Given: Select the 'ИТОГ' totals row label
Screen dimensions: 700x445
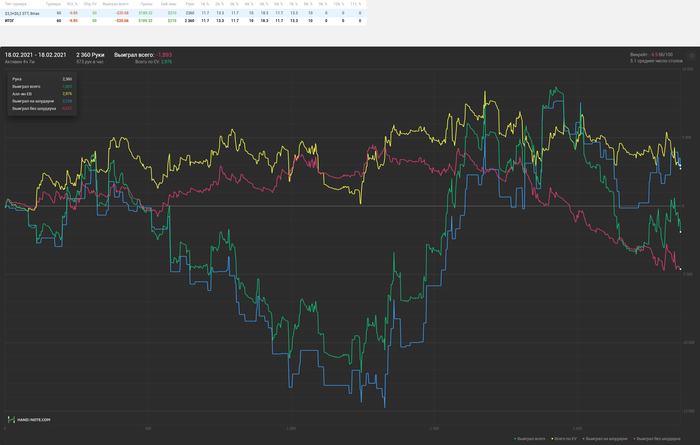Looking at the screenshot, I should point(9,21).
